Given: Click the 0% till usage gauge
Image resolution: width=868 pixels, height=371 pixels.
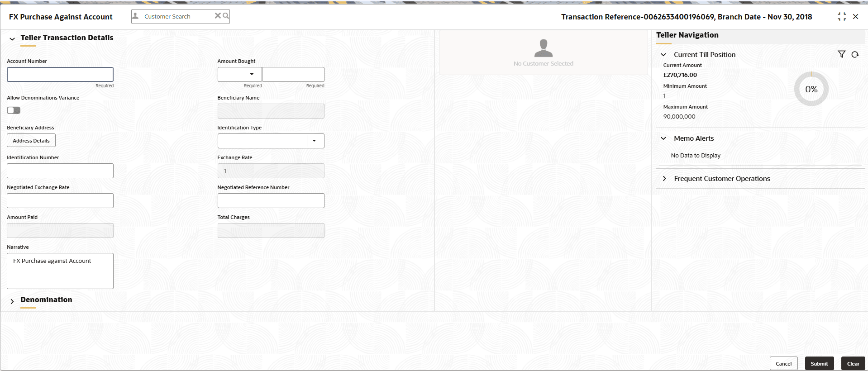Looking at the screenshot, I should [811, 89].
